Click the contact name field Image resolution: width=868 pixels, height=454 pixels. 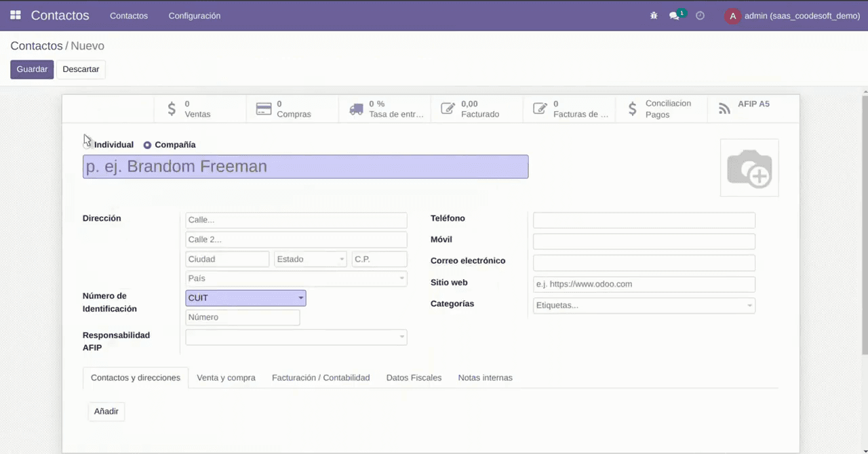pyautogui.click(x=305, y=167)
